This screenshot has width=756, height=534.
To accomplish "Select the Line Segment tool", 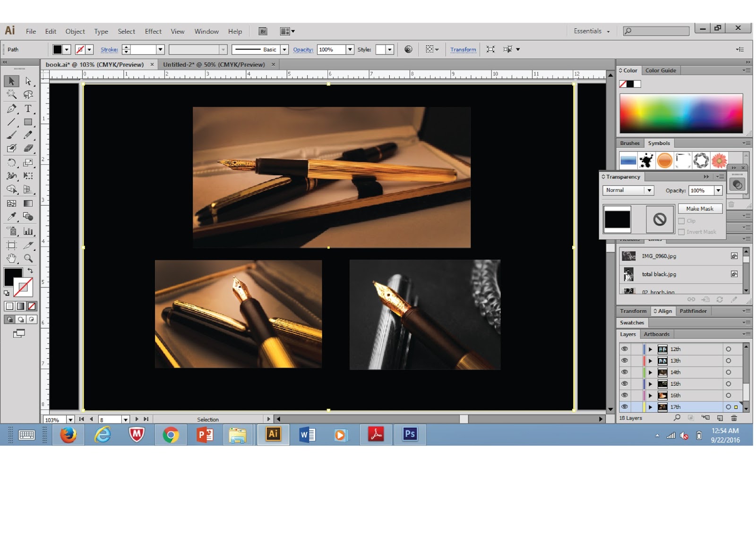I will tap(11, 122).
